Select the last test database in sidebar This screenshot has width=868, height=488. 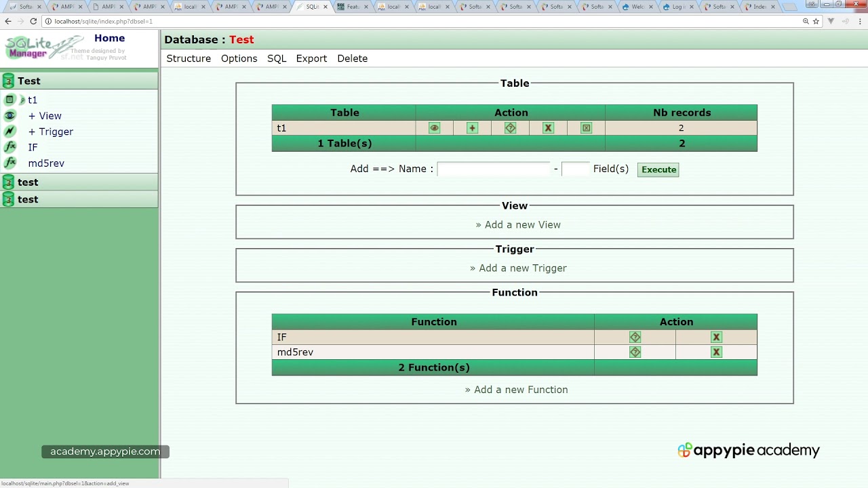tap(28, 199)
